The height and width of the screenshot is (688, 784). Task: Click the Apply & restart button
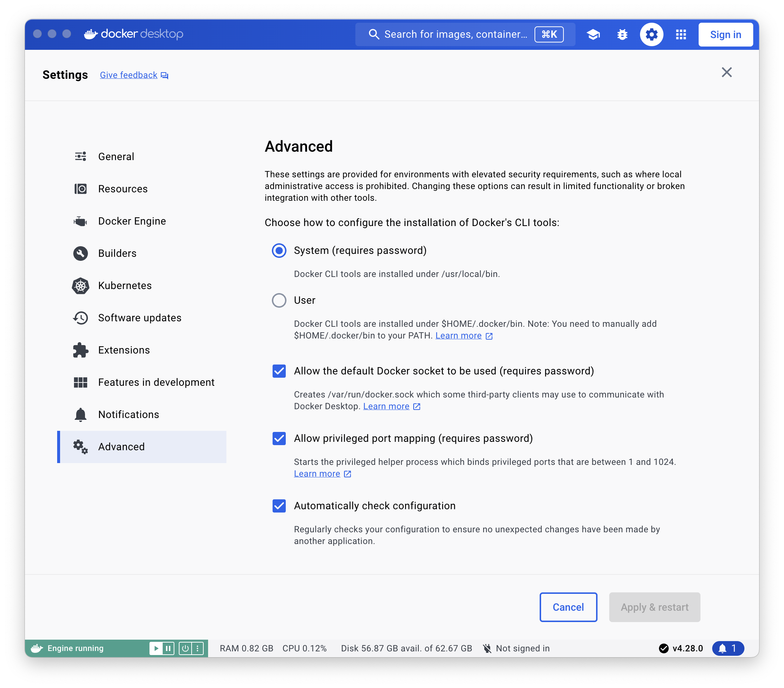point(654,607)
